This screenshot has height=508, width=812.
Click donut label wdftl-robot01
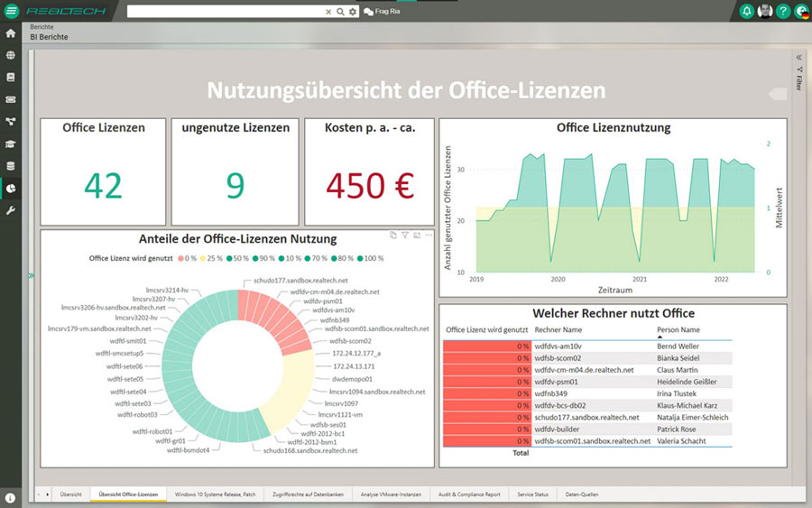coord(152,431)
